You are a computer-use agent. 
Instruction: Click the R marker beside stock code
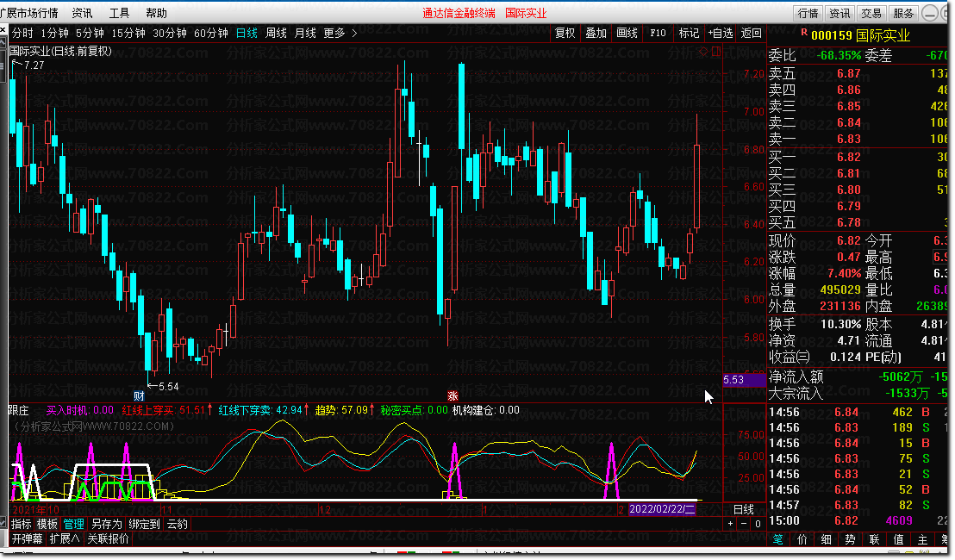click(804, 32)
